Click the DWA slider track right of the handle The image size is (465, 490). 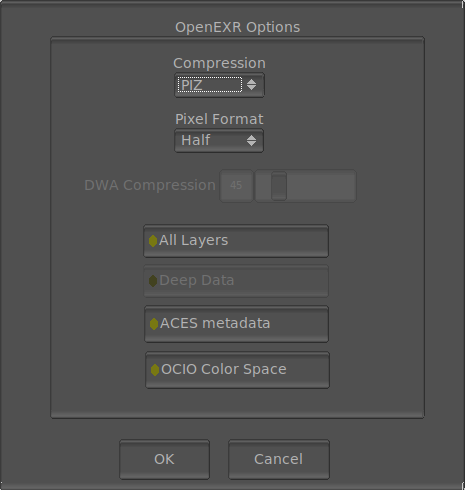321,186
